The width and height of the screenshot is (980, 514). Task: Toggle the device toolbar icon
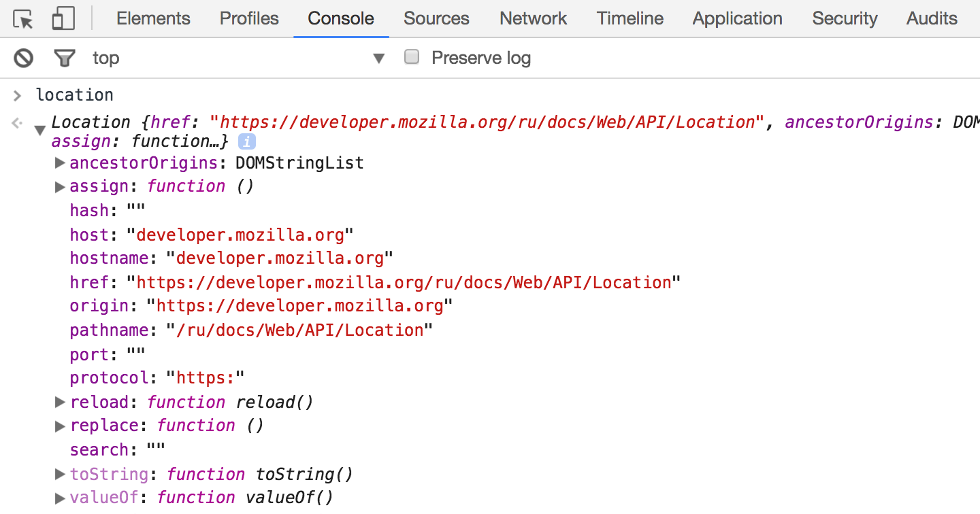tap(63, 20)
